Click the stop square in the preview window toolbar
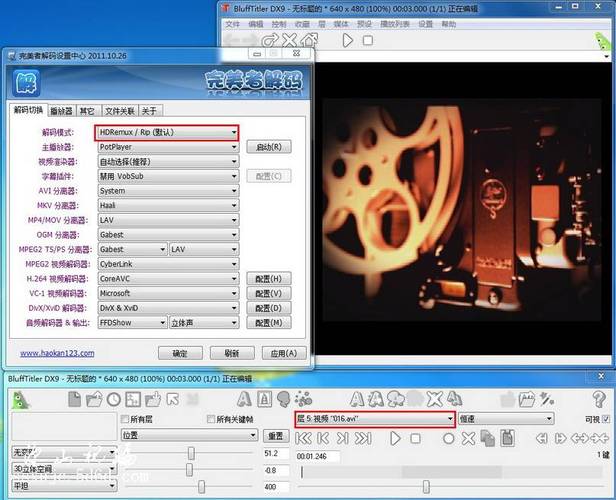Image resolution: width=616 pixels, height=500 pixels. click(x=368, y=41)
